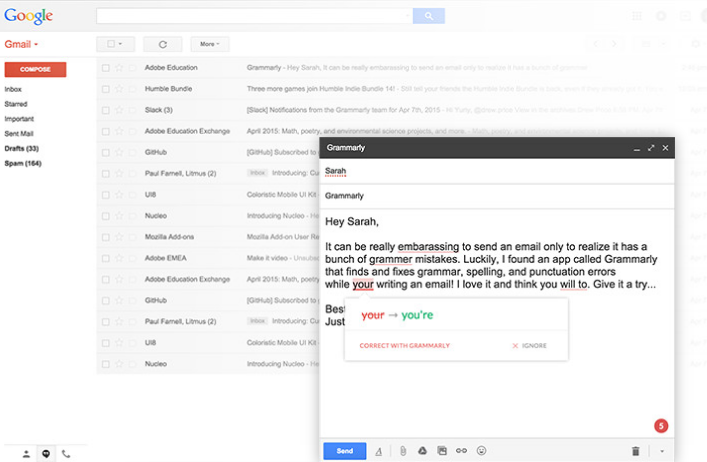Open the Sent Mail folder

[x=19, y=134]
